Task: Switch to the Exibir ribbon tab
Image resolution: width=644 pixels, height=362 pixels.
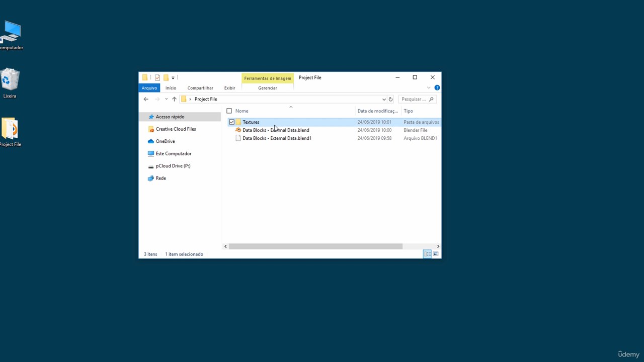Action: [229, 88]
